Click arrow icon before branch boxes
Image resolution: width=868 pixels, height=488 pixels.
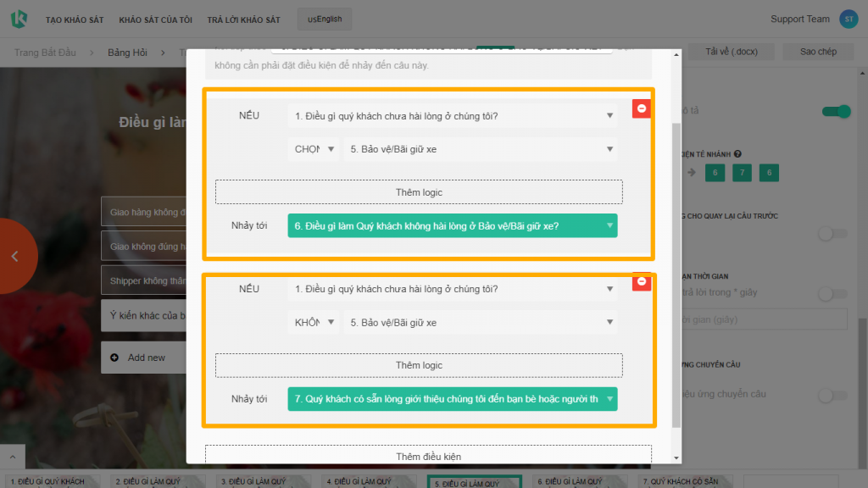tap(692, 173)
